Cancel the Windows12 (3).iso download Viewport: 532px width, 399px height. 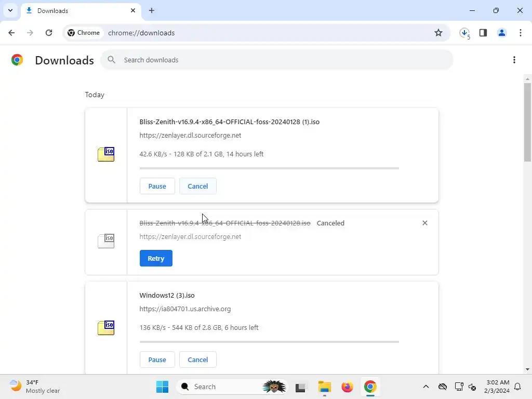click(x=198, y=360)
